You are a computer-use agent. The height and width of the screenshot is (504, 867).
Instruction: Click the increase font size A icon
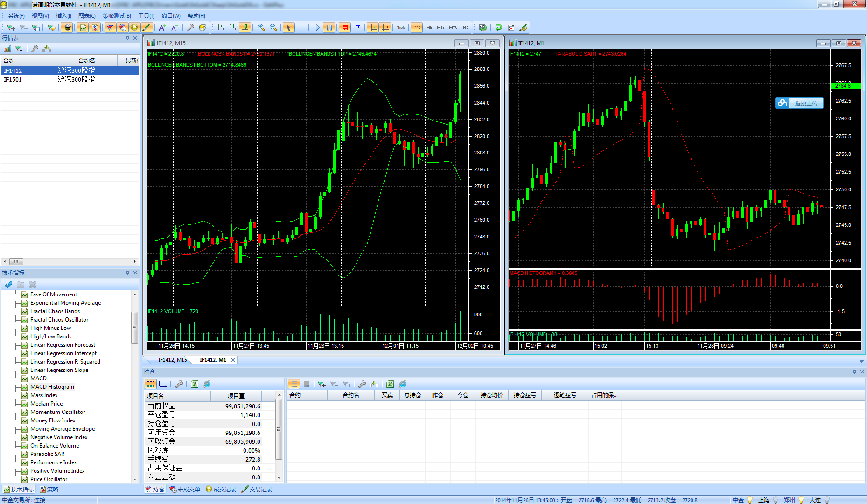pos(162,28)
